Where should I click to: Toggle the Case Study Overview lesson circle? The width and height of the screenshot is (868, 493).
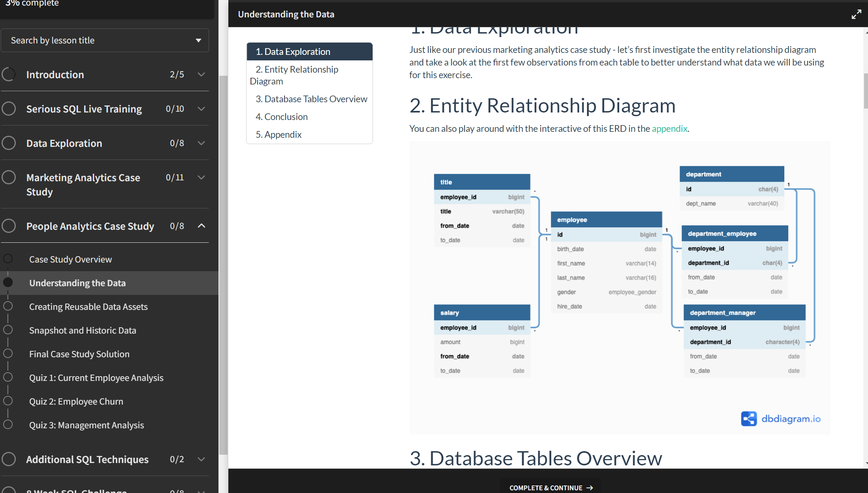(x=8, y=259)
